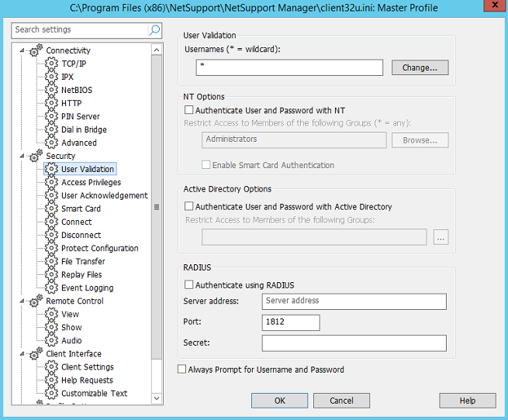Click the ellipsis button for Active Directory groups
Viewport: 508px width, 420px height.
(441, 237)
